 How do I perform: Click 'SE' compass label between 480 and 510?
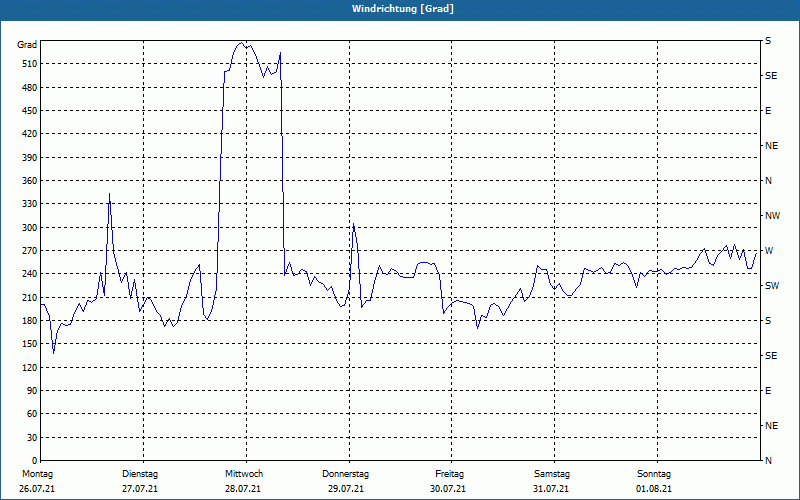771,76
